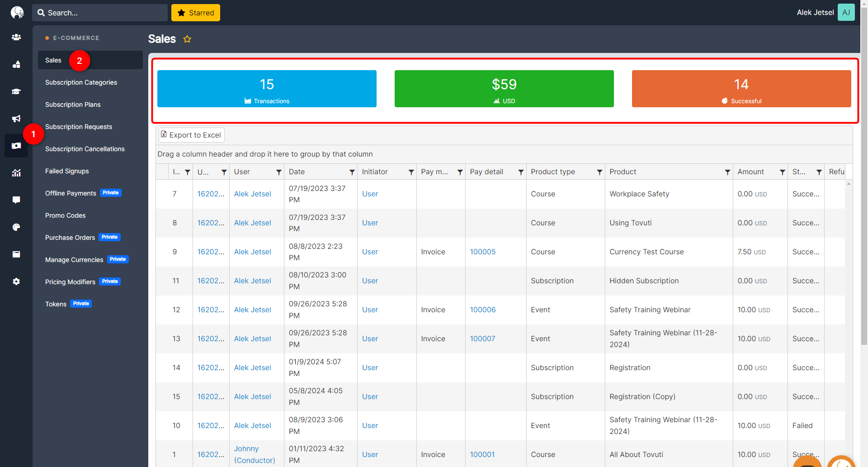Screen dimensions: 868x467
Task: Open the filter on the Amount column
Action: click(783, 172)
